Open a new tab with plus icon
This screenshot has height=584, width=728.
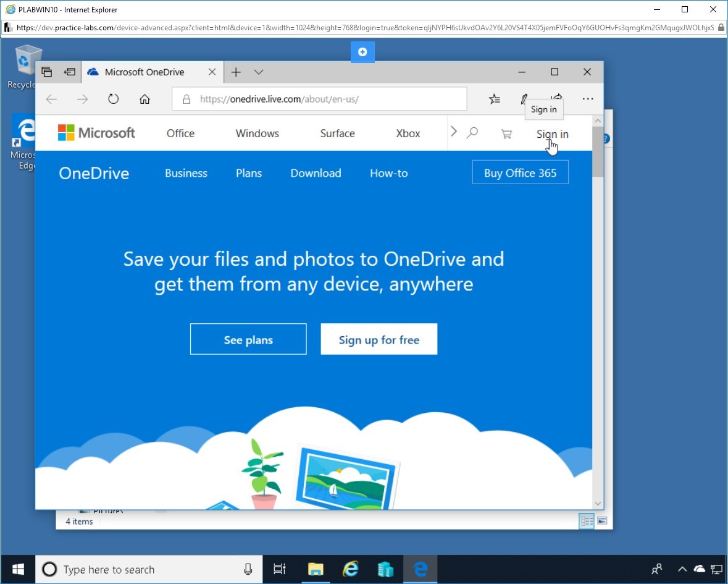coord(236,72)
